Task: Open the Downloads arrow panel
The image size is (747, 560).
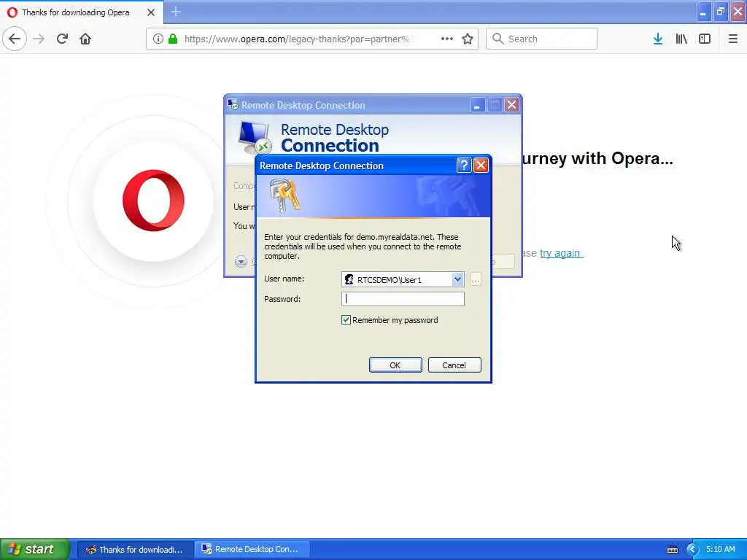Action: 658,39
